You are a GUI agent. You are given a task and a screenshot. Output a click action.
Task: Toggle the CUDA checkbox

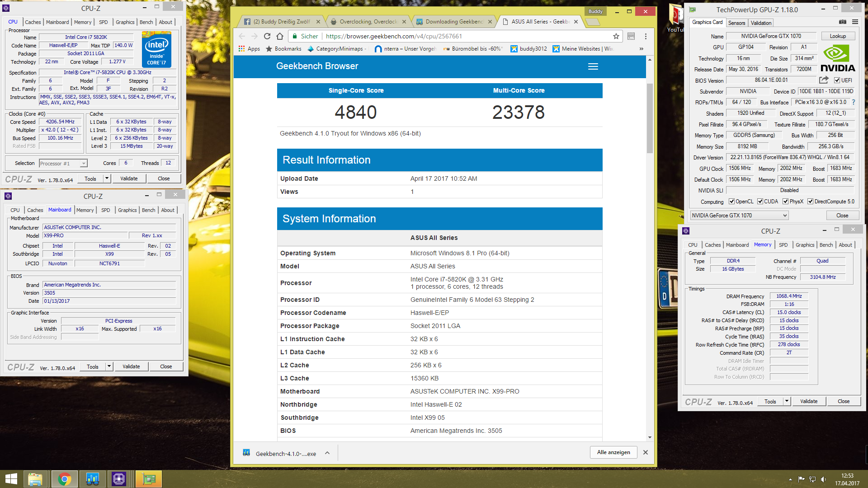(760, 202)
